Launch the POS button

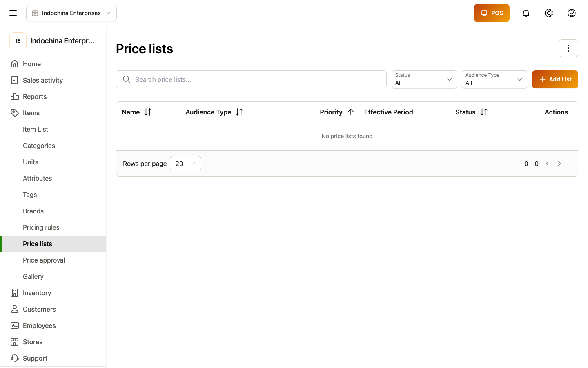click(x=492, y=13)
